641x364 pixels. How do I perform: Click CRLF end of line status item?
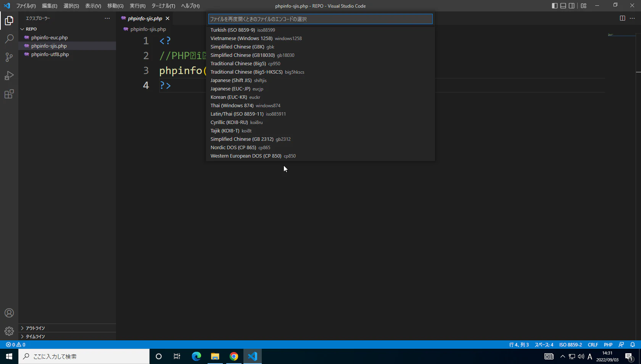click(x=593, y=345)
